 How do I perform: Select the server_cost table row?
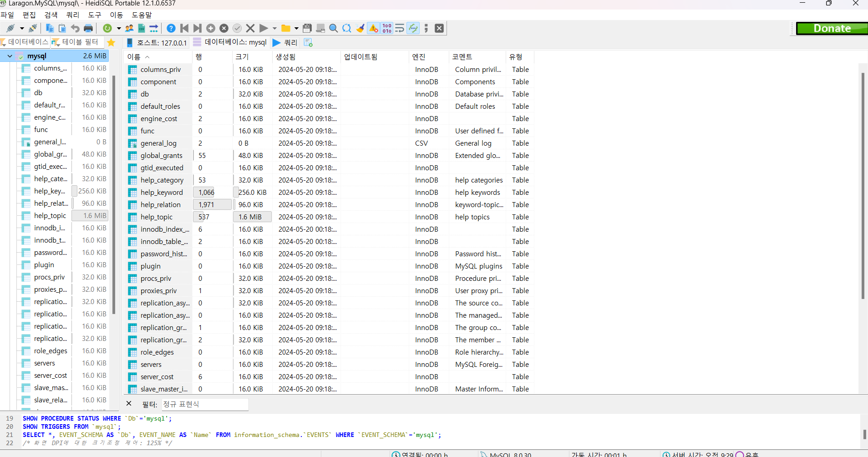click(x=329, y=377)
